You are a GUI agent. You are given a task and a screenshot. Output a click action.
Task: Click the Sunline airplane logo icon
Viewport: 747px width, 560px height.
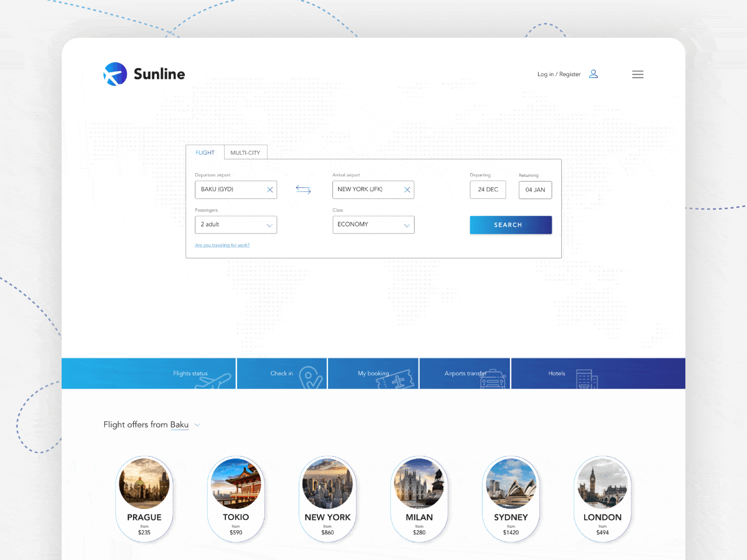[115, 74]
